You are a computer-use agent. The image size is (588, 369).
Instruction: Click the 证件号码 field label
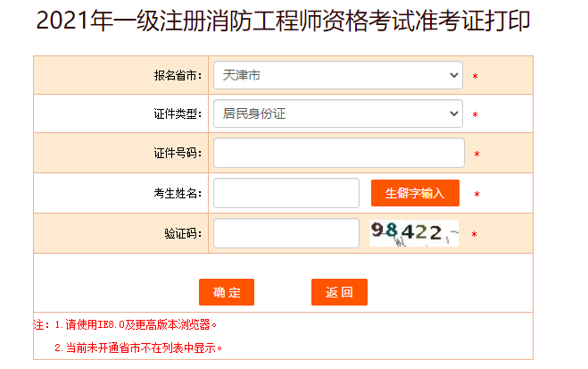[x=178, y=153]
